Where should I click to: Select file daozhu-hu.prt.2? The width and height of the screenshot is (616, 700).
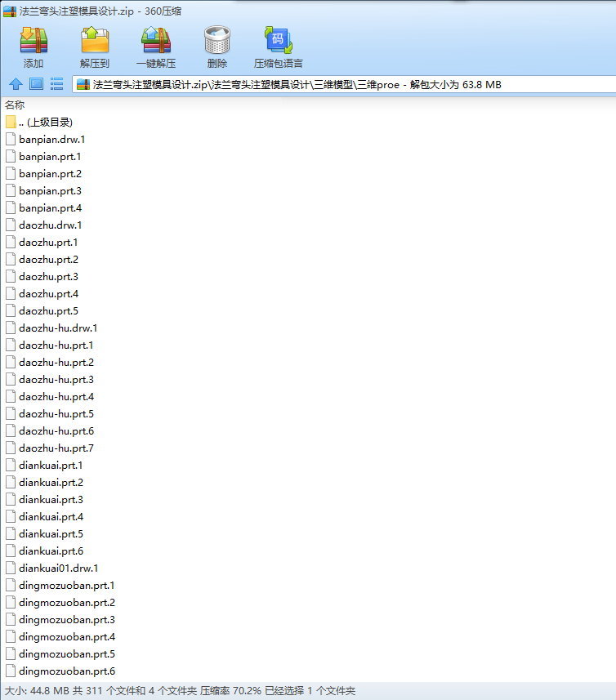tap(50, 363)
